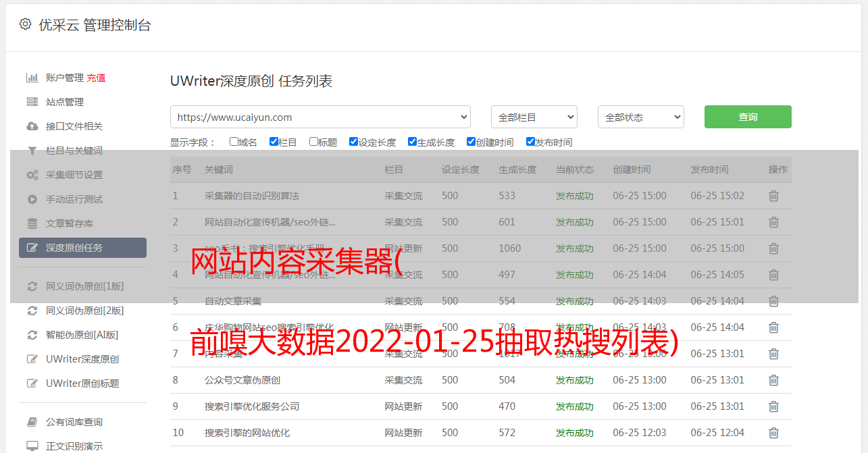This screenshot has width=868, height=453.
Task: Open the https://www.ucaiyun.com site dropdown
Action: (320, 117)
